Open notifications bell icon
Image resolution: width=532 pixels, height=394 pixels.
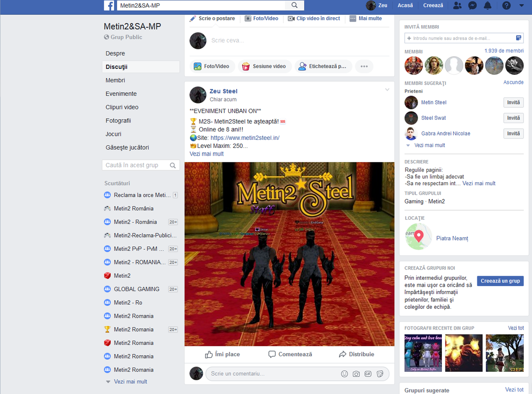click(x=488, y=5)
